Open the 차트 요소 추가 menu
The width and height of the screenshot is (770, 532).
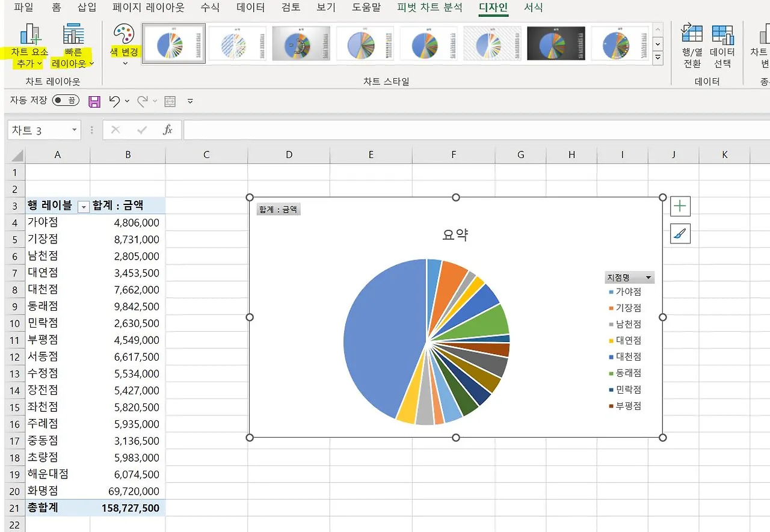[29, 45]
